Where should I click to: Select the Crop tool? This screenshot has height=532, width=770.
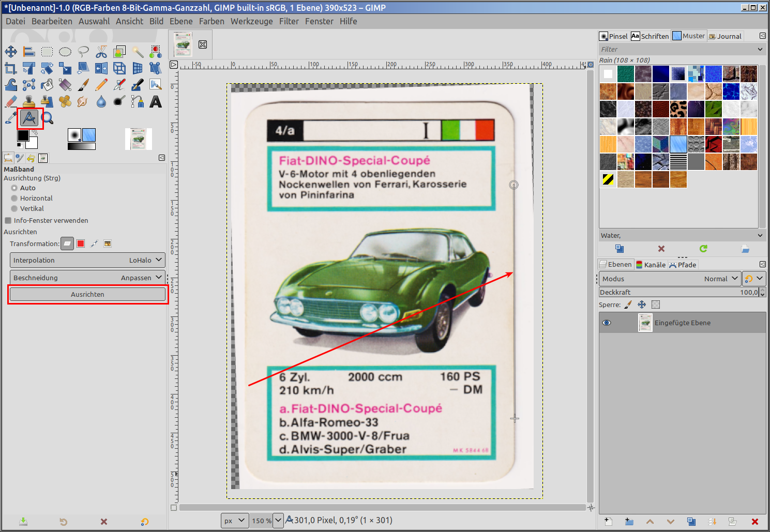coord(10,68)
